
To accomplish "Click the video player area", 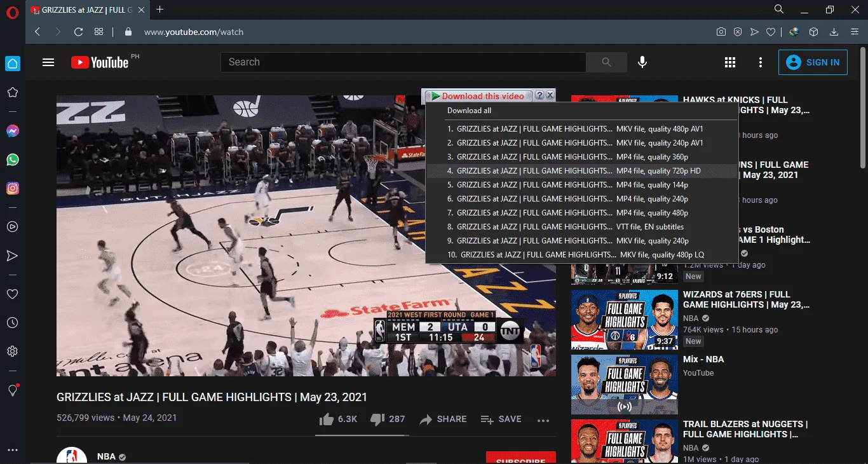I will [x=306, y=236].
